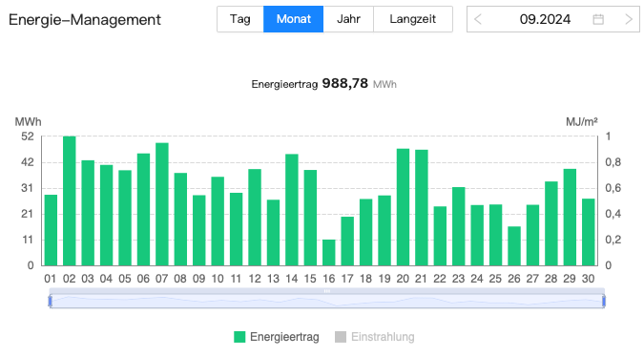
Task: Open the Langzeit view tab
Action: [x=413, y=19]
